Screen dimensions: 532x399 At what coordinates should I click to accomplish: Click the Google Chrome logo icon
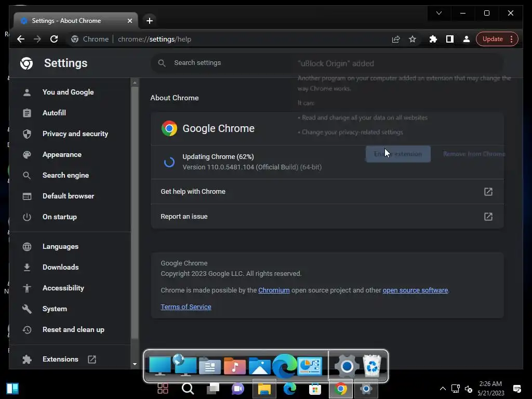coord(169,129)
